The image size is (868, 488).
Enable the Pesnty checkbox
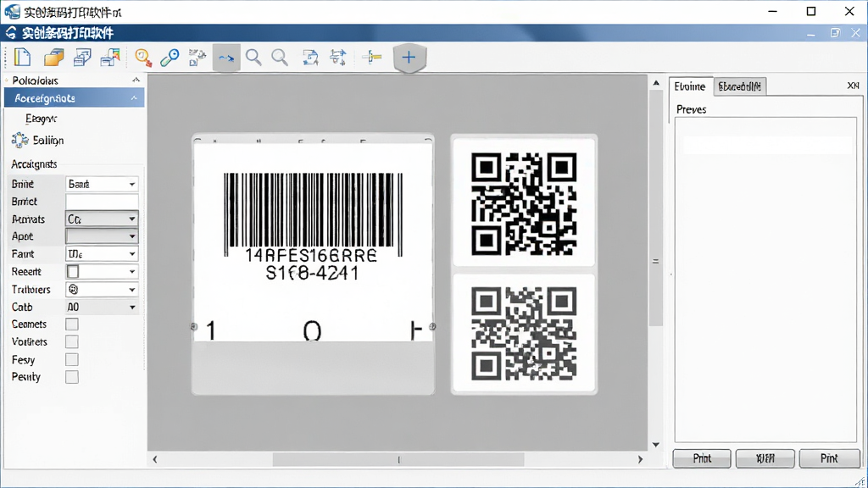pos(72,377)
